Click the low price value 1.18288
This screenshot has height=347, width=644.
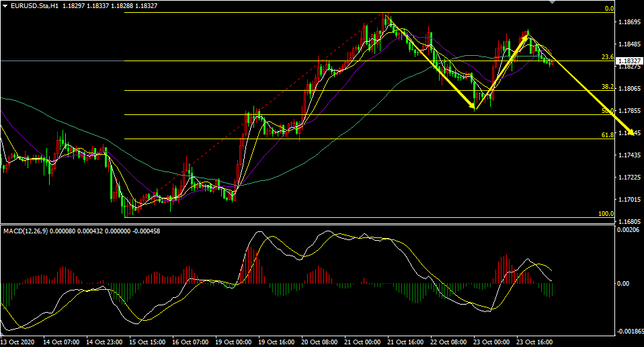pos(122,6)
